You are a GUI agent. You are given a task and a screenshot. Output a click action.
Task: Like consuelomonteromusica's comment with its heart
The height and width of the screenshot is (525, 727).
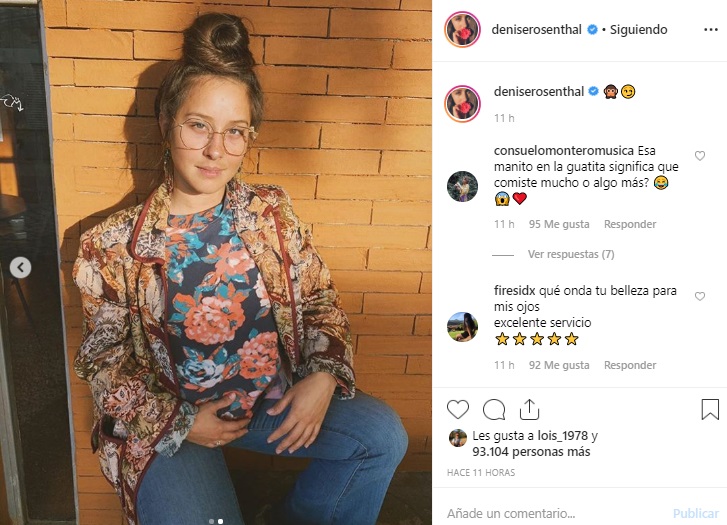click(700, 156)
